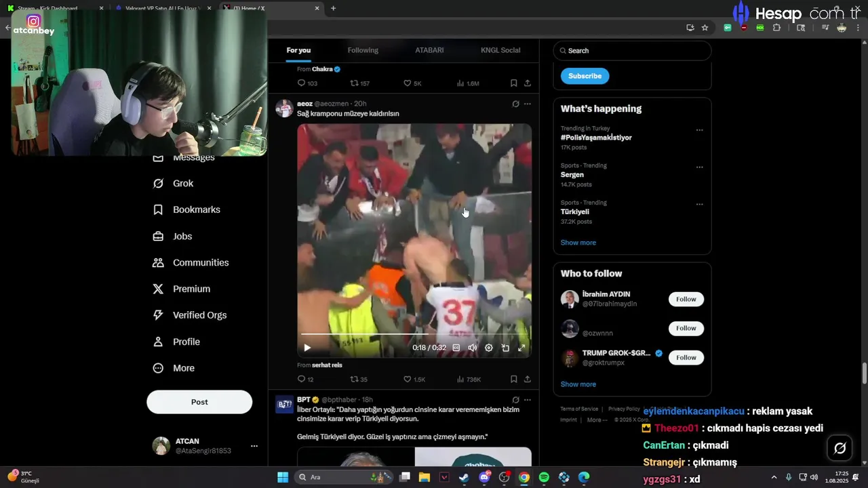Open the video in picture-in-picture
The height and width of the screenshot is (488, 868).
point(505,348)
